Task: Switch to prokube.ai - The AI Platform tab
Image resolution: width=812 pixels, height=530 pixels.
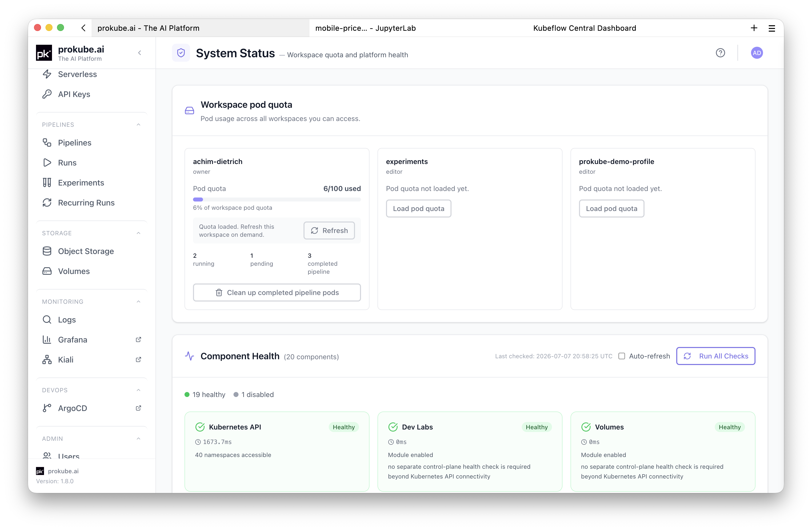Action: coord(200,28)
